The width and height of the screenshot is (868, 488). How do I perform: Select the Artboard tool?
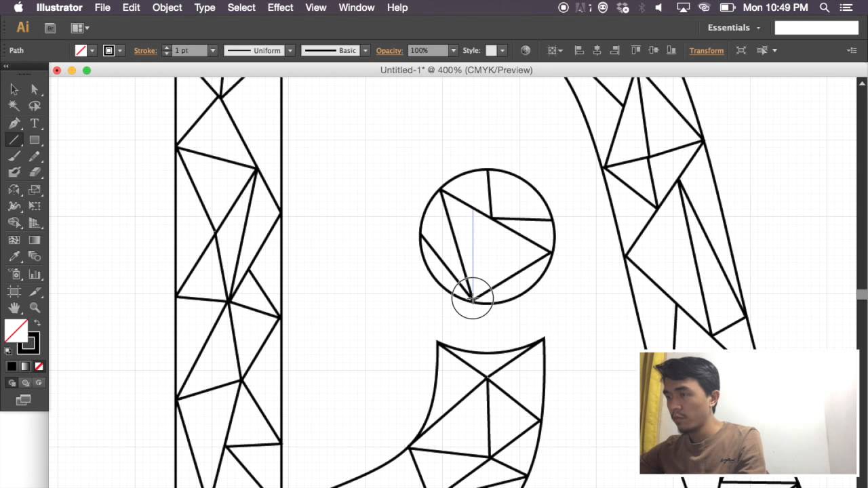click(14, 291)
